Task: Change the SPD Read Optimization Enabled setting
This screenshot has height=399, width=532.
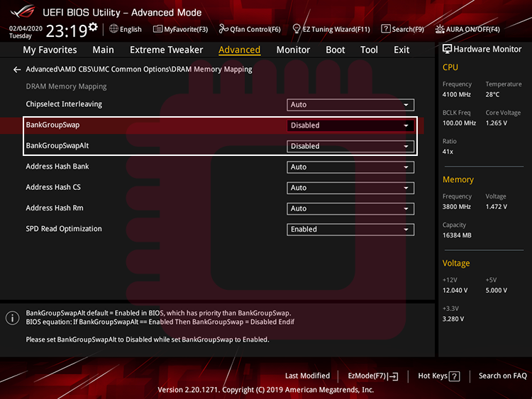Action: pyautogui.click(x=350, y=230)
